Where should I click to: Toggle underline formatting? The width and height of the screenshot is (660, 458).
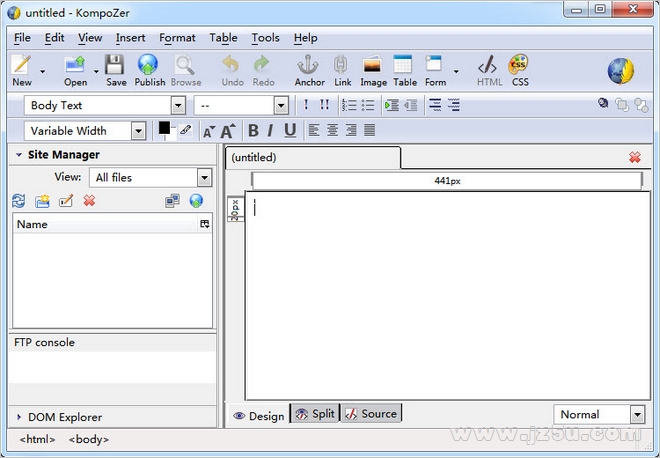click(290, 130)
